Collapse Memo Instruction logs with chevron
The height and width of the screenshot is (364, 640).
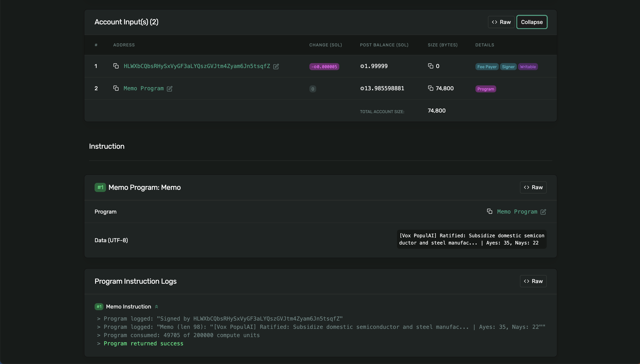tap(157, 307)
